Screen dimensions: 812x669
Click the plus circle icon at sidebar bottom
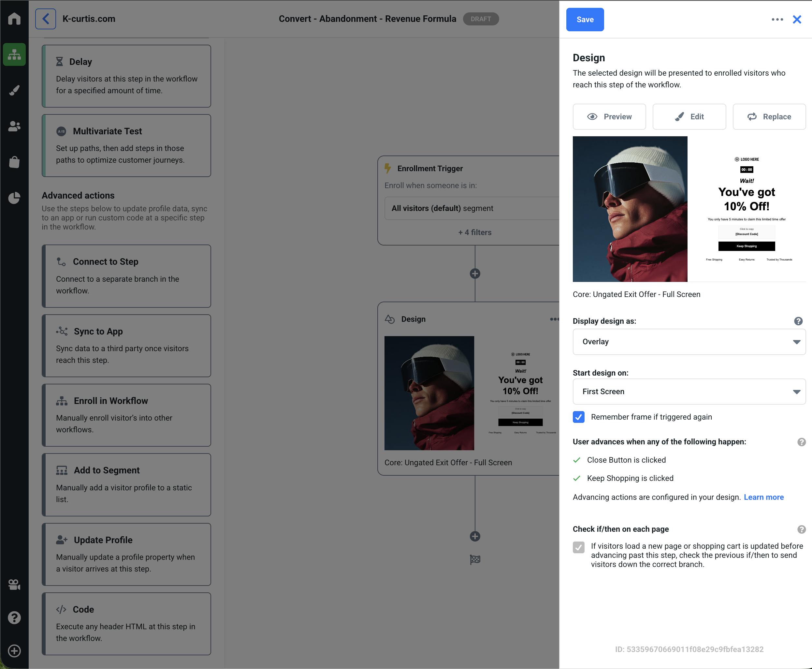pyautogui.click(x=14, y=651)
